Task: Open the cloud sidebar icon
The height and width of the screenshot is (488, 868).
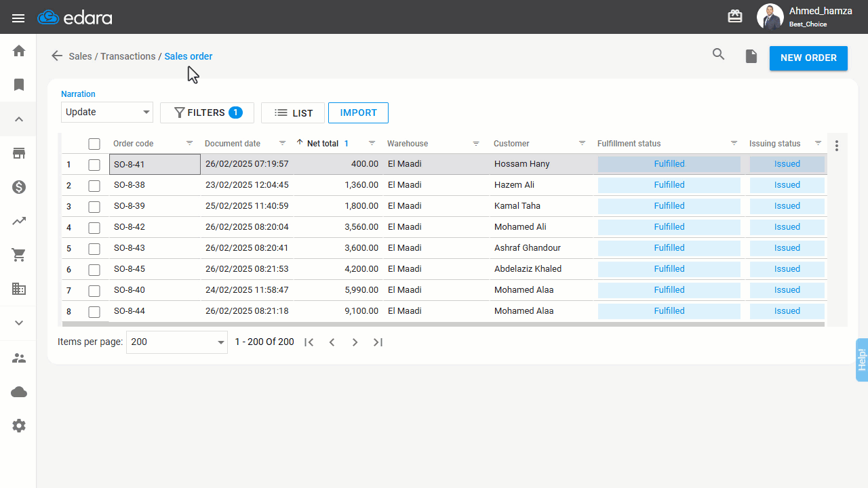Action: (19, 392)
